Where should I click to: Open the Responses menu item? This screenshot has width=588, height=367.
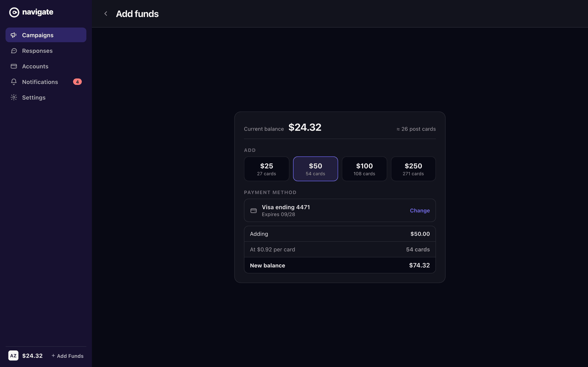[x=46, y=51]
